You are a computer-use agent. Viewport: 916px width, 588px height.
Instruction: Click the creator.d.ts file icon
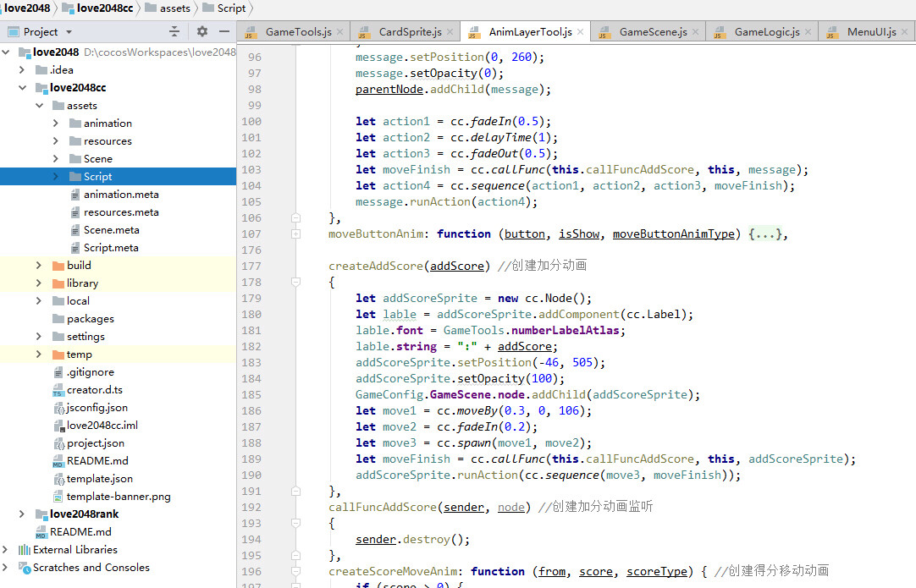pos(58,390)
